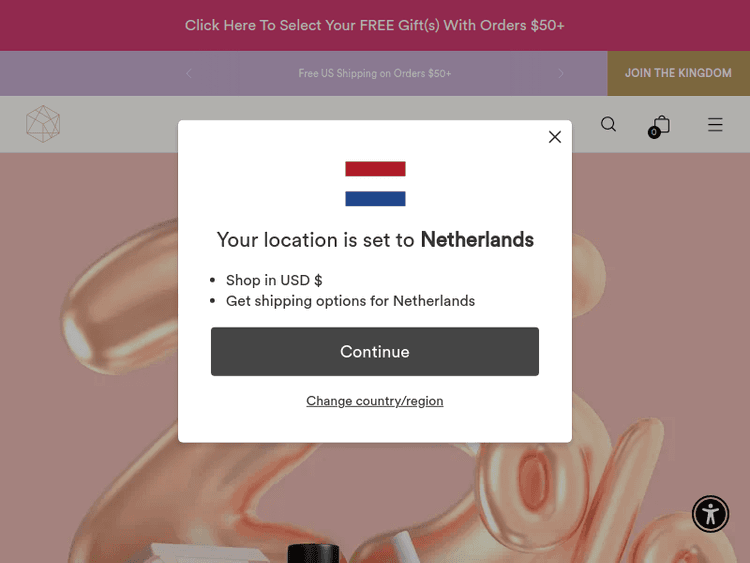Viewport: 750px width, 563px height.
Task: Click the "Shop in USD $" bullet
Action: [x=274, y=280]
